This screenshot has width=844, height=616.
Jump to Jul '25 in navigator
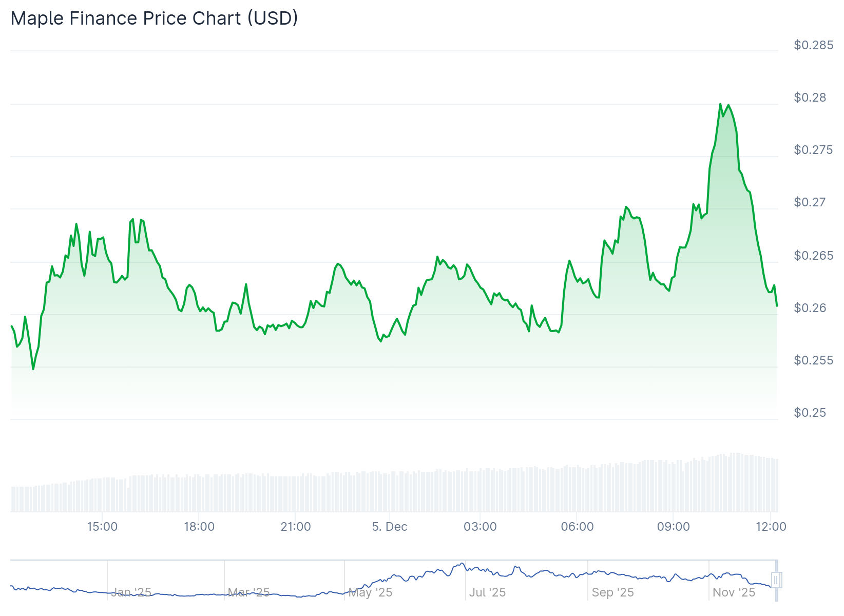[487, 592]
